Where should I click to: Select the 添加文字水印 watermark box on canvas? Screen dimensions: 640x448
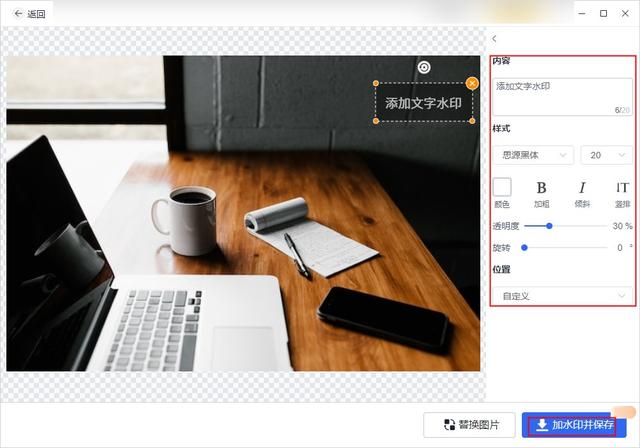tap(424, 103)
